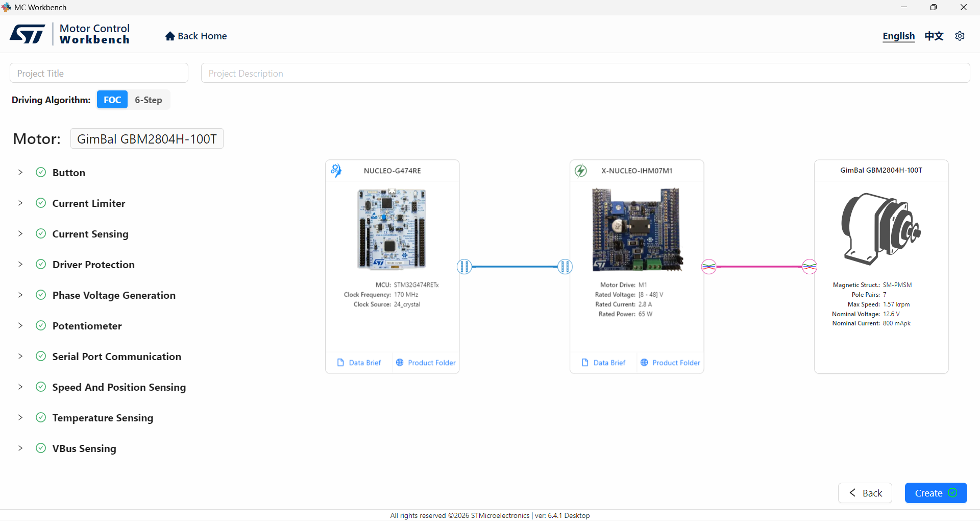Click the ST logo icon
Image resolution: width=980 pixels, height=521 pixels.
[28, 34]
